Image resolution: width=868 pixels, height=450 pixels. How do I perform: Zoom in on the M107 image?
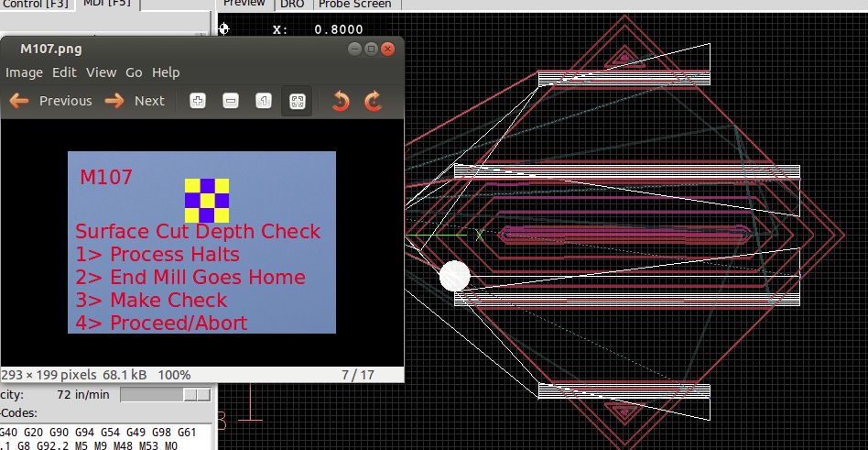pyautogui.click(x=197, y=101)
